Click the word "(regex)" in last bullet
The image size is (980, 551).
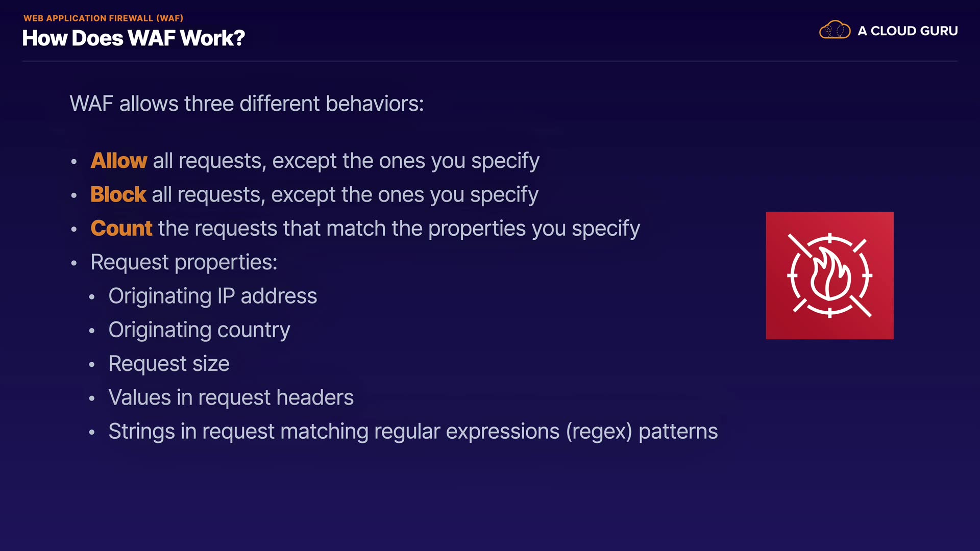pos(599,432)
